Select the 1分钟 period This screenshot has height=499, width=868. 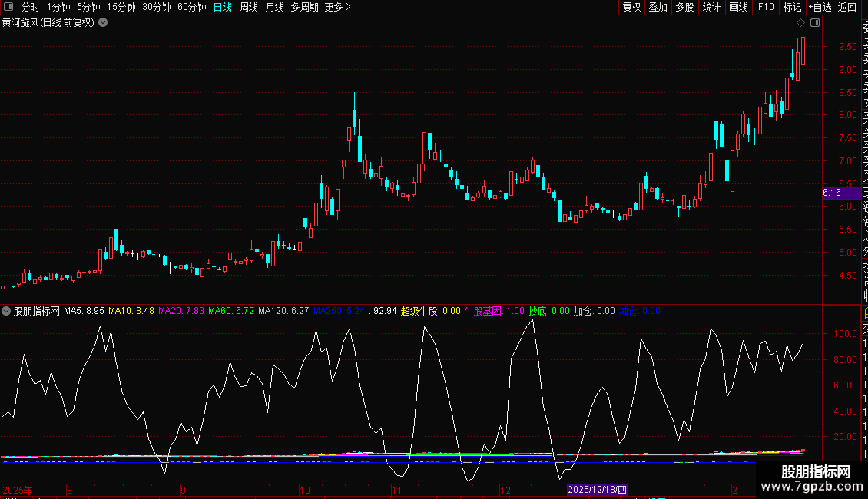[x=58, y=7]
